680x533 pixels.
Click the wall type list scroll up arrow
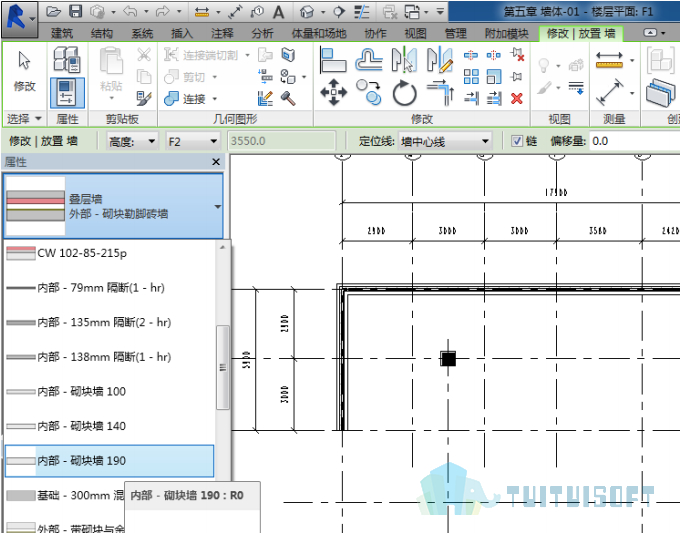tap(222, 248)
